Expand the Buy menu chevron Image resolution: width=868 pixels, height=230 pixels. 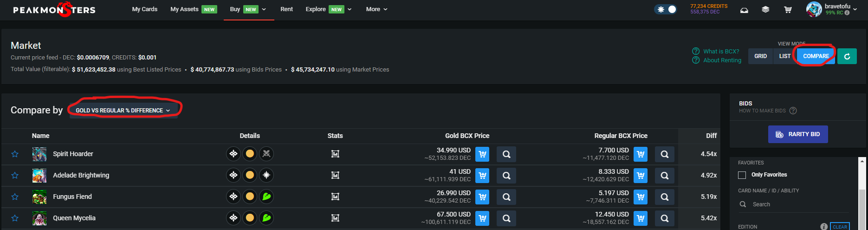point(264,9)
